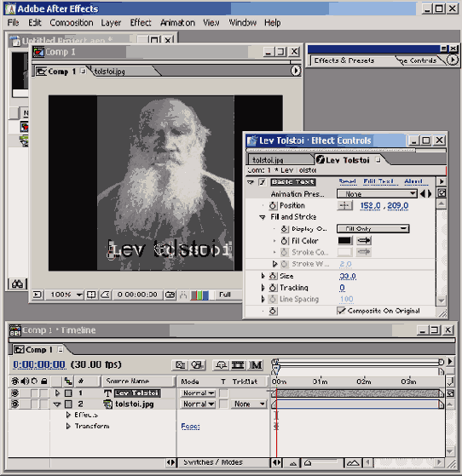The height and width of the screenshot is (476, 462).
Task: Go to previous animation preset arrow
Action: pos(422,193)
